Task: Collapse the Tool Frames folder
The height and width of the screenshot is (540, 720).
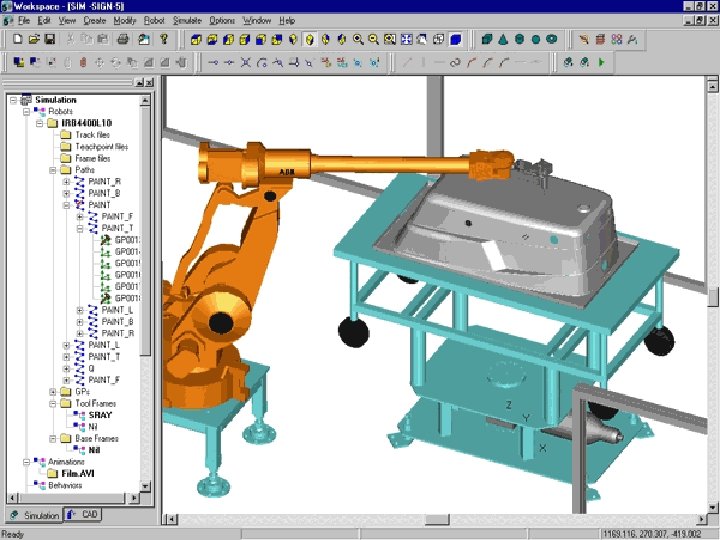Action: pyautogui.click(x=53, y=404)
